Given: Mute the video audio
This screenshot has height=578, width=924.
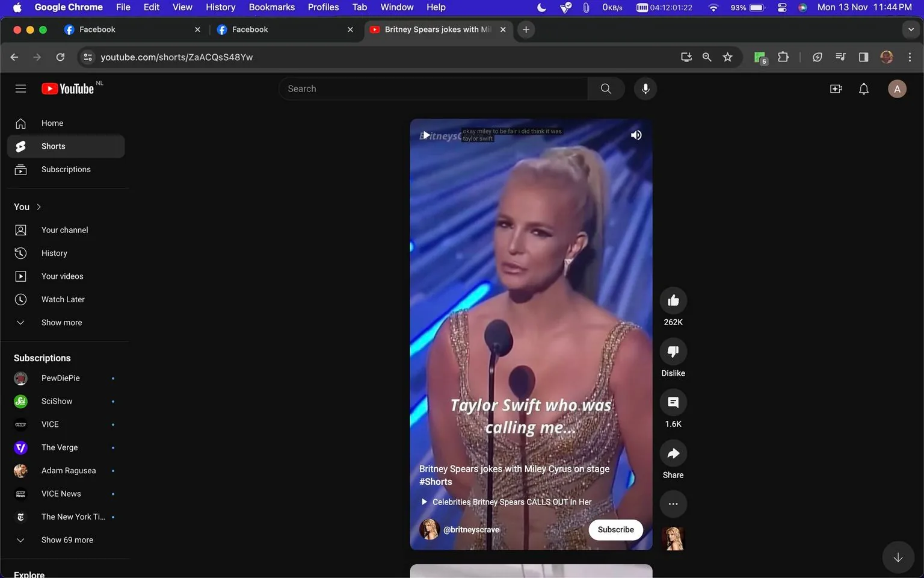Looking at the screenshot, I should pyautogui.click(x=636, y=135).
